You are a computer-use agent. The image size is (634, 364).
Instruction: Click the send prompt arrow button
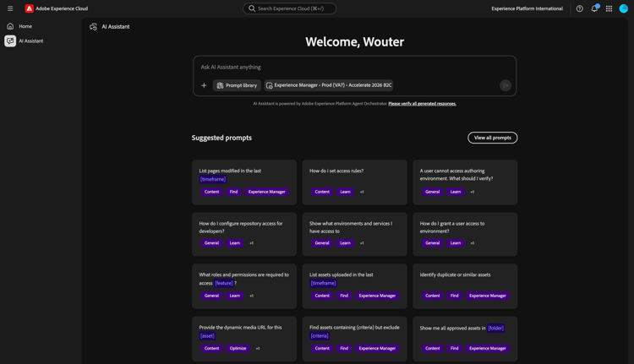(505, 85)
